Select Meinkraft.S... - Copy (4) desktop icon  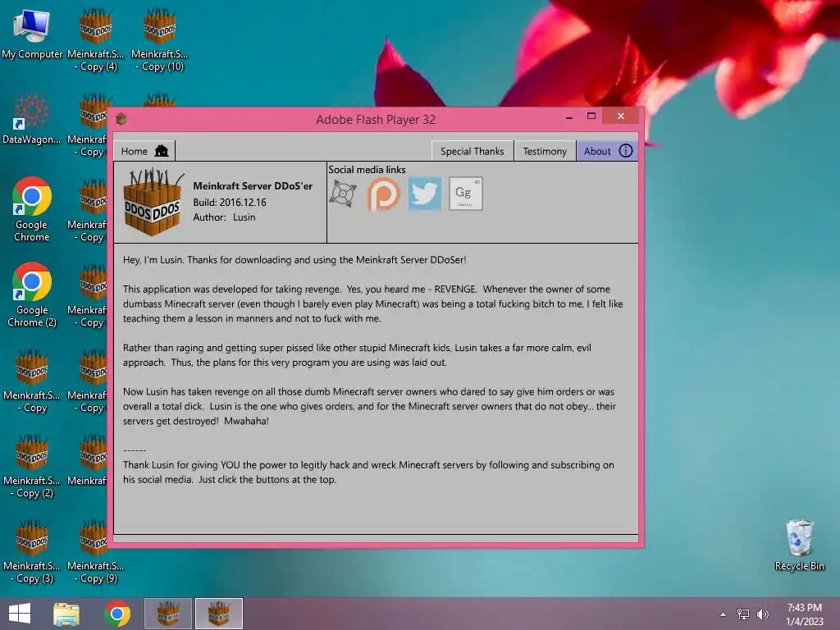coord(95,39)
